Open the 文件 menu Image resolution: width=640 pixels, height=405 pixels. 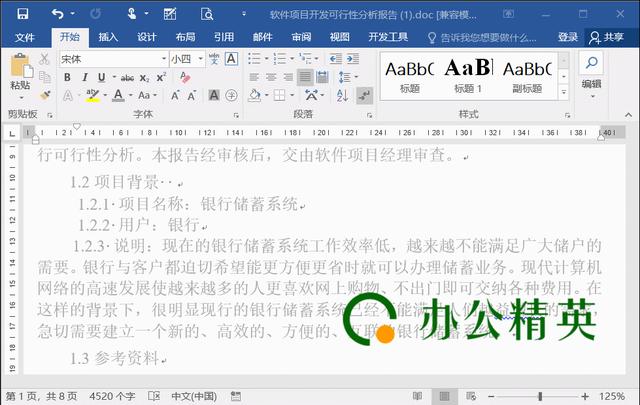click(24, 38)
